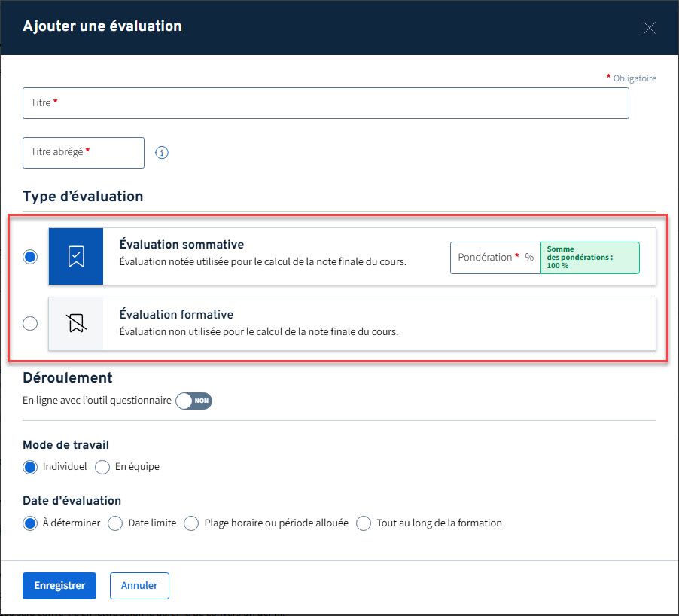Choose Tout au long de la formation

click(x=364, y=523)
